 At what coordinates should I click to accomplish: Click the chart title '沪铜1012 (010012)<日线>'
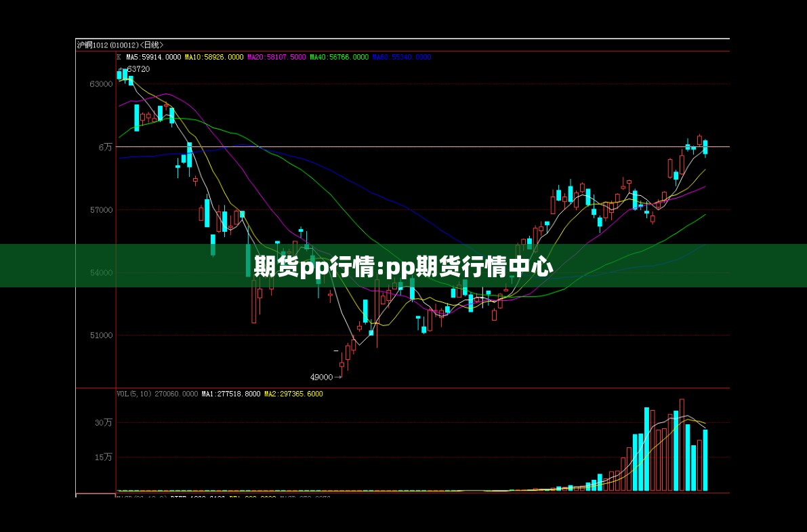pos(119,45)
